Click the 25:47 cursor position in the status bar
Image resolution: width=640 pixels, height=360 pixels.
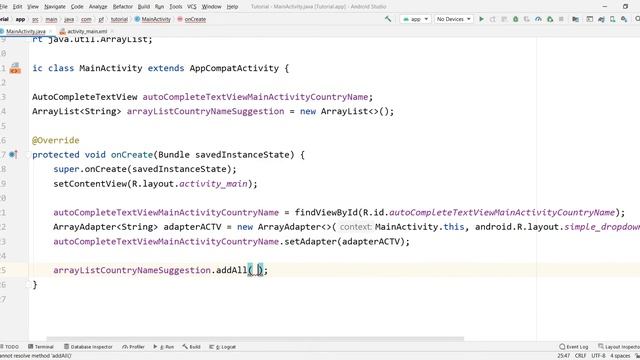563,356
